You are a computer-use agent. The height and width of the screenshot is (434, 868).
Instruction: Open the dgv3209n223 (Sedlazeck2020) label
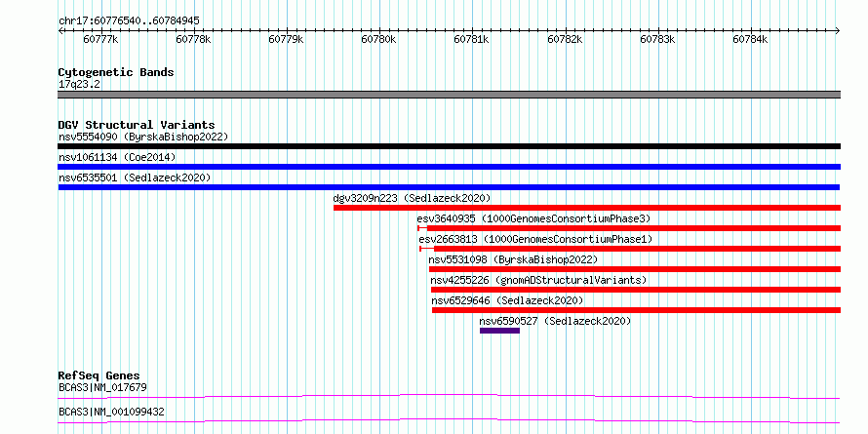click(412, 198)
